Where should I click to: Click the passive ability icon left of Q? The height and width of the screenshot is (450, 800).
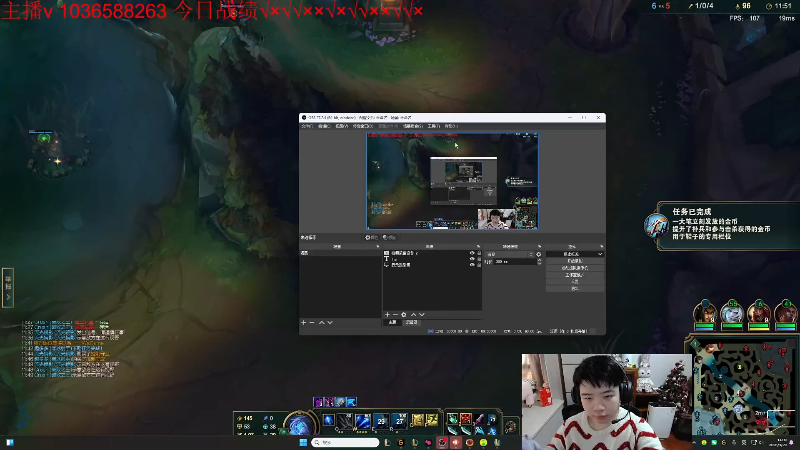pyautogui.click(x=329, y=420)
